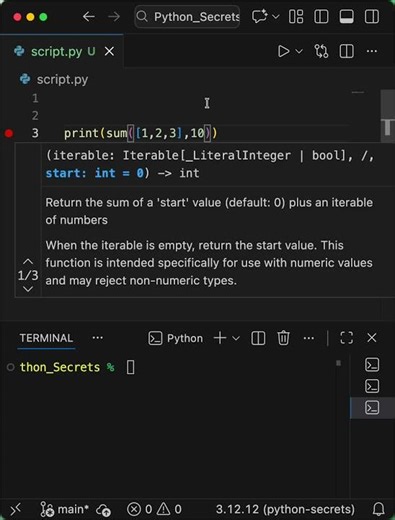Click the macOS green zoom button
The height and width of the screenshot is (520, 395).
pyautogui.click(x=43, y=17)
